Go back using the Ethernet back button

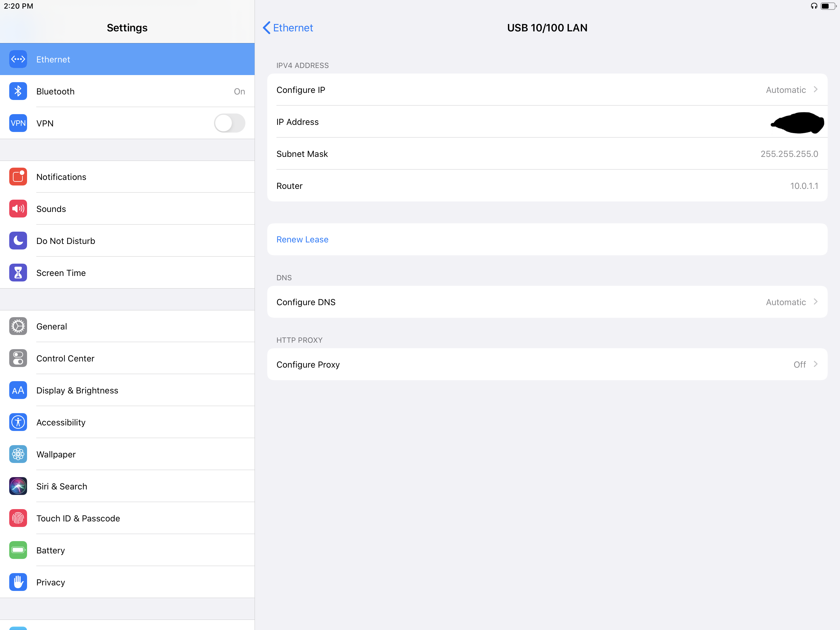click(x=287, y=28)
